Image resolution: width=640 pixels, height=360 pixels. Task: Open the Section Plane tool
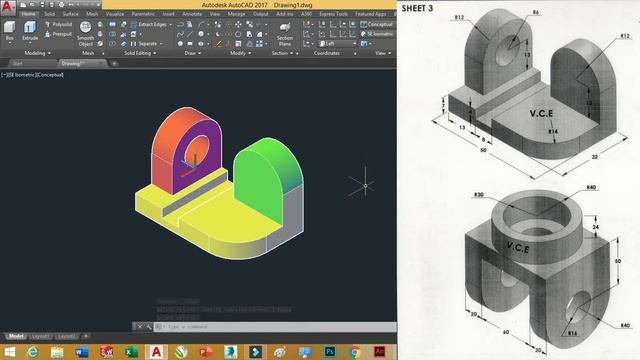coord(285,34)
